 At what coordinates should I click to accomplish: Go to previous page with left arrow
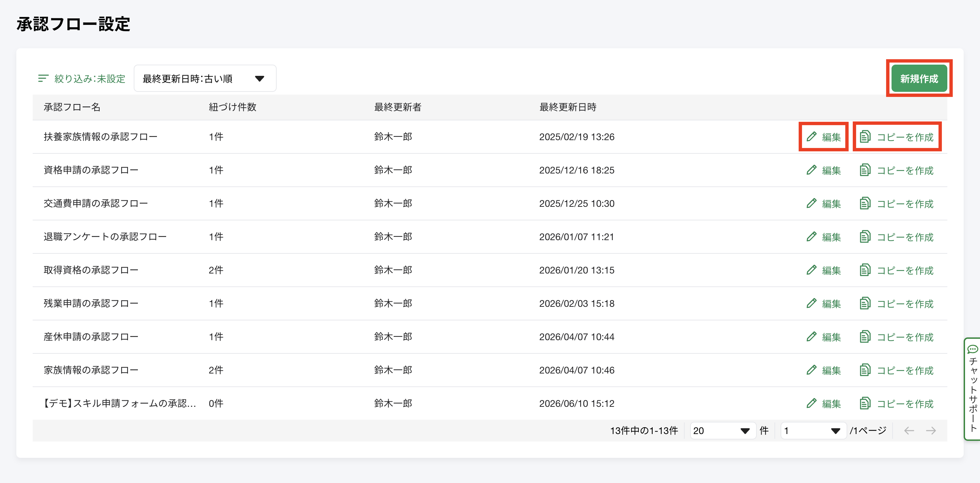coord(909,431)
